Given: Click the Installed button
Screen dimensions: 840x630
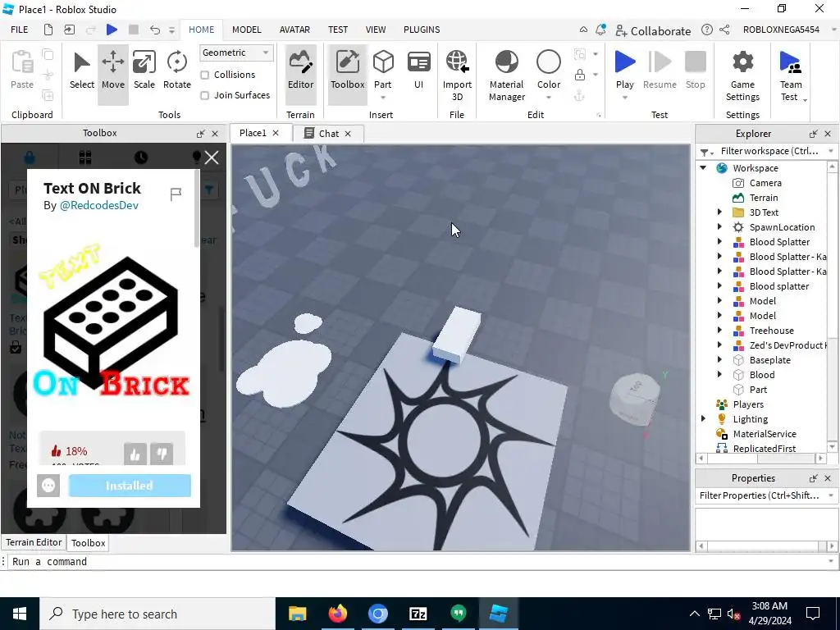Looking at the screenshot, I should point(130,486).
